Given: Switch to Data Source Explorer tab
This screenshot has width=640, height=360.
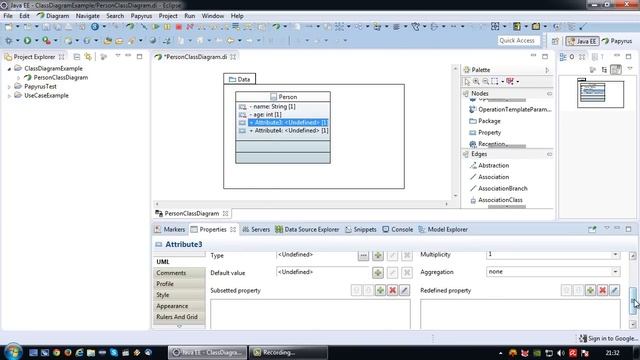Looking at the screenshot, I should tap(307, 229).
